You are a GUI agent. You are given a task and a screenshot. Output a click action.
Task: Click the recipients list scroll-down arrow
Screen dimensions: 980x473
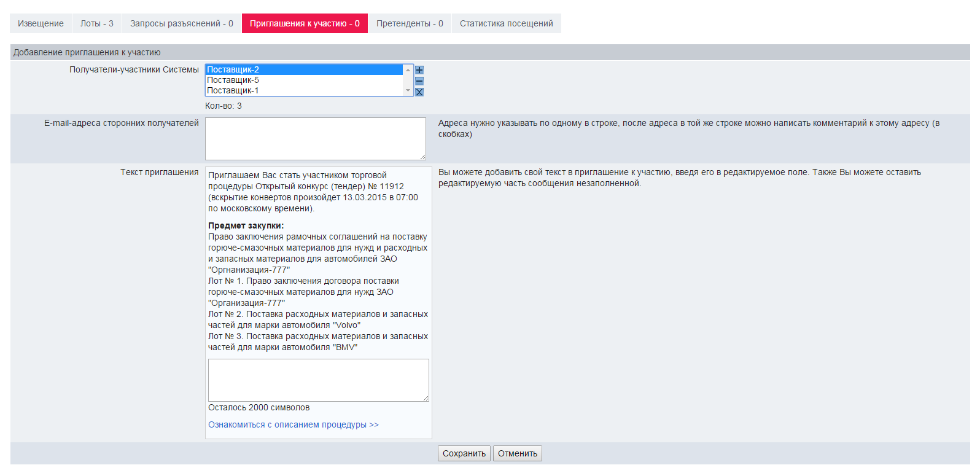[408, 91]
